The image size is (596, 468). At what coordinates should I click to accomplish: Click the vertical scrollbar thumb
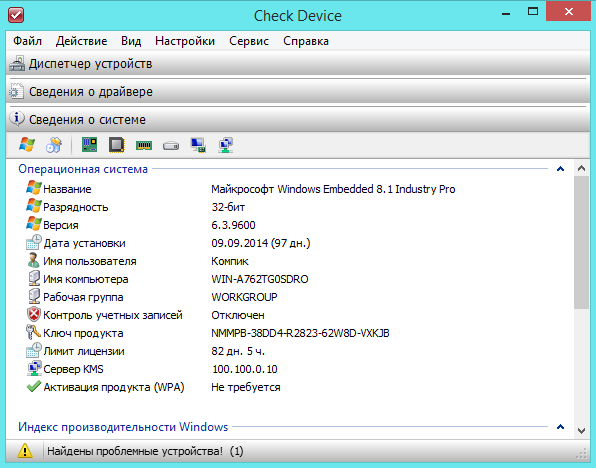tap(581, 242)
